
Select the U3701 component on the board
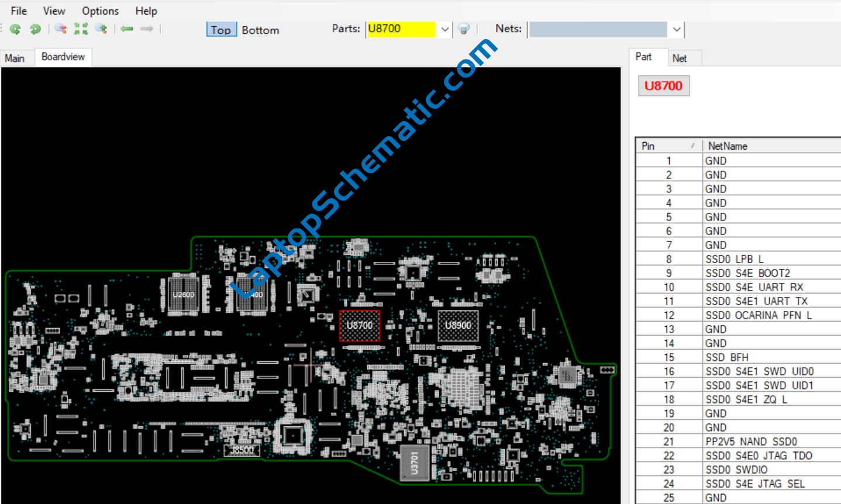coord(415,463)
